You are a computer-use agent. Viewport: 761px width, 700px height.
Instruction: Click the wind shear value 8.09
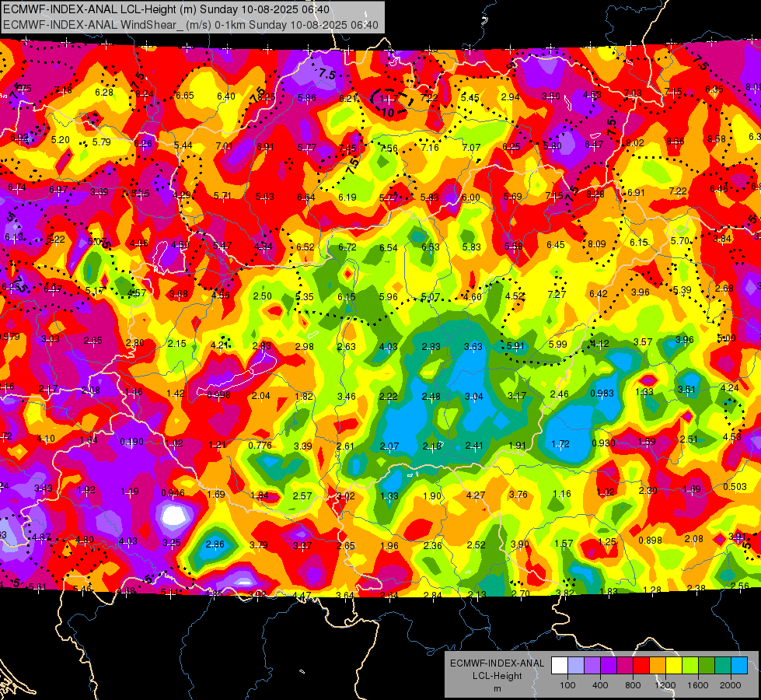597,244
